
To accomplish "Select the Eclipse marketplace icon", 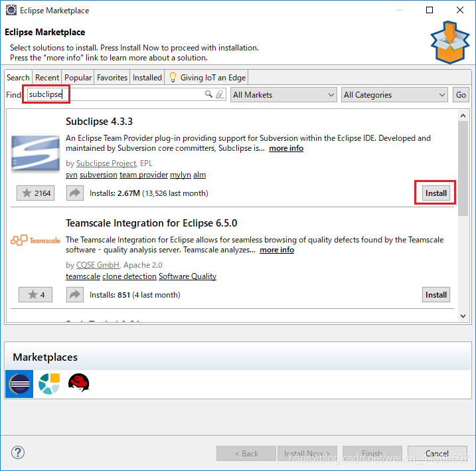I will 19,384.
